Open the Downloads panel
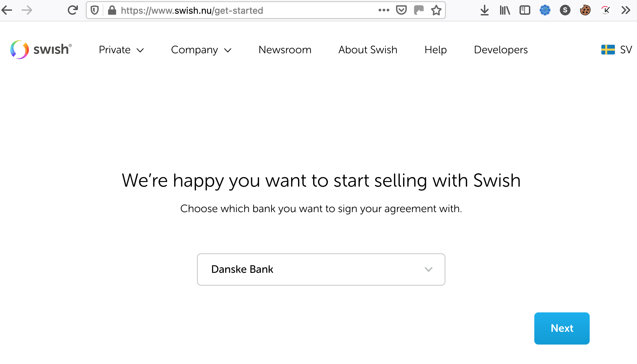637x364 pixels. (x=484, y=10)
